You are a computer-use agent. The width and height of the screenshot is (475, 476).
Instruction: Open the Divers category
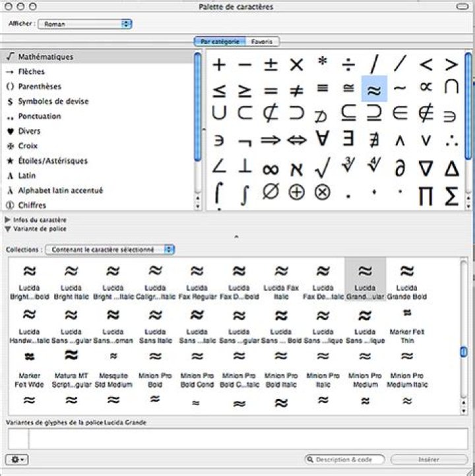pos(97,131)
